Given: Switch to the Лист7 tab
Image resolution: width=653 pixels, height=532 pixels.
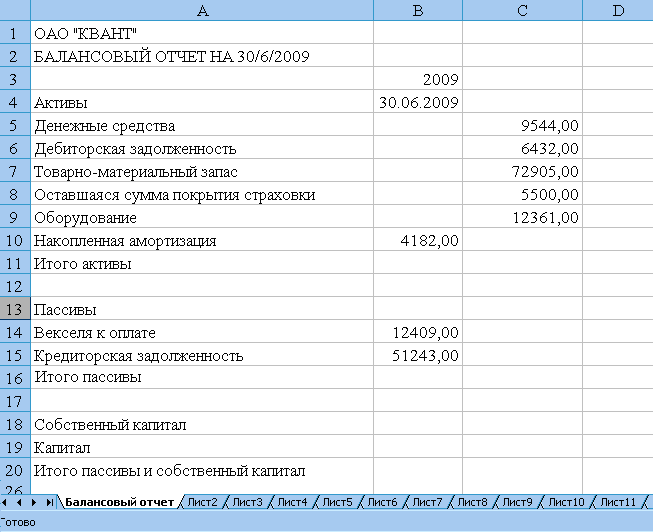Looking at the screenshot, I should click(427, 502).
